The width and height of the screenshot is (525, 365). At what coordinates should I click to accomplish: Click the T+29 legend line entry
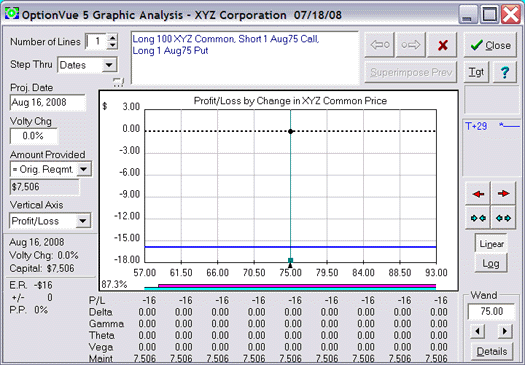492,126
